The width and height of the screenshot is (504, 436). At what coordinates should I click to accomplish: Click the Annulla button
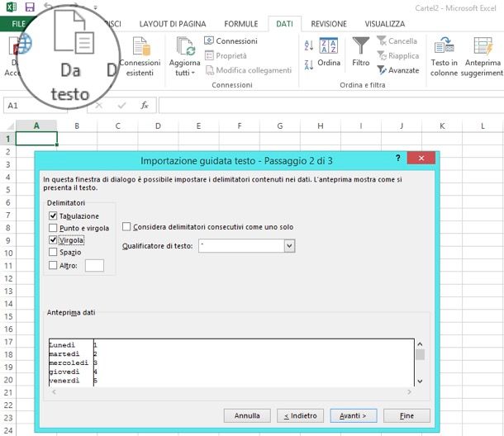tap(247, 415)
